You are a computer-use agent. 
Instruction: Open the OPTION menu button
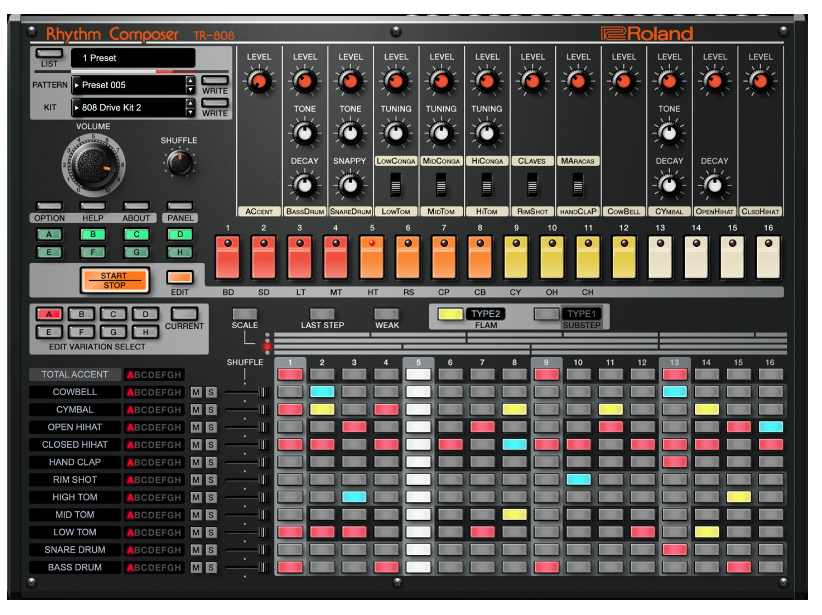tap(49, 206)
